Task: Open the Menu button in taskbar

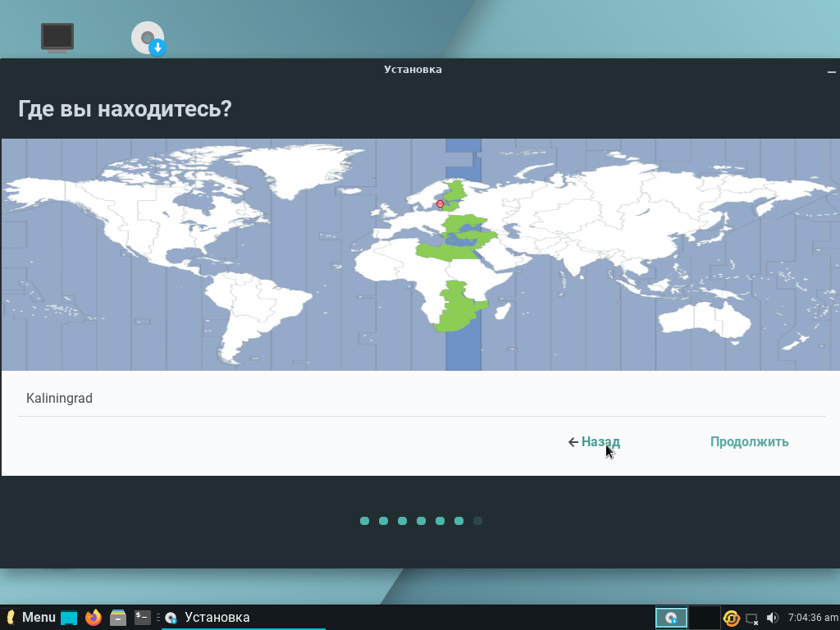Action: pyautogui.click(x=30, y=617)
